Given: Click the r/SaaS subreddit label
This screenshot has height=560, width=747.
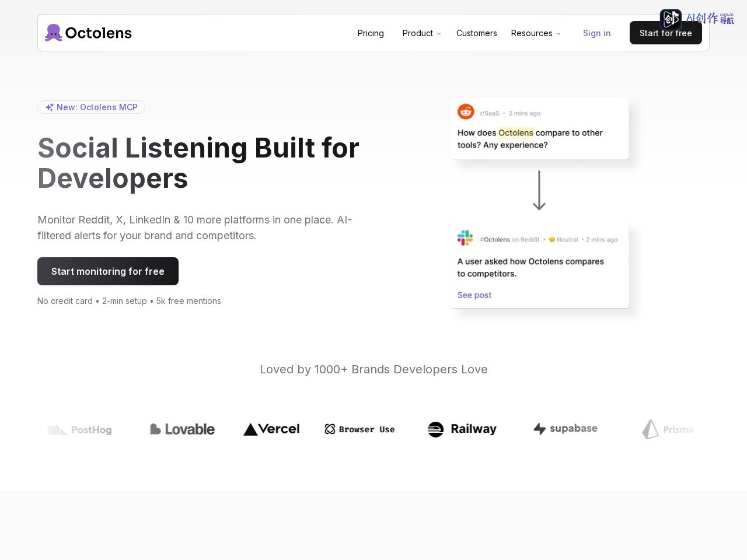Looking at the screenshot, I should (x=490, y=113).
